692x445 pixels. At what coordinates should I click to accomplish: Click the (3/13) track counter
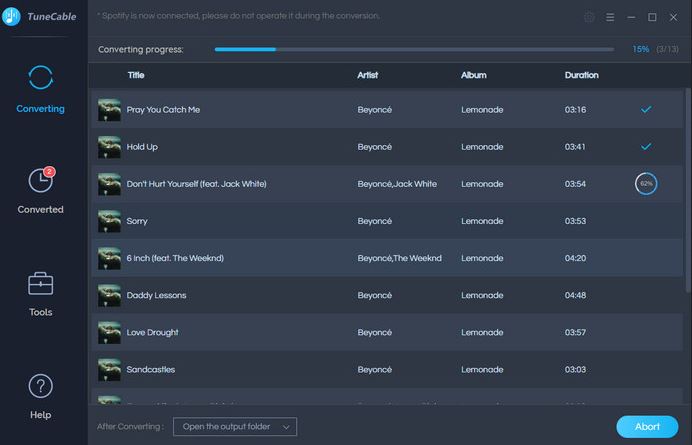(x=667, y=49)
